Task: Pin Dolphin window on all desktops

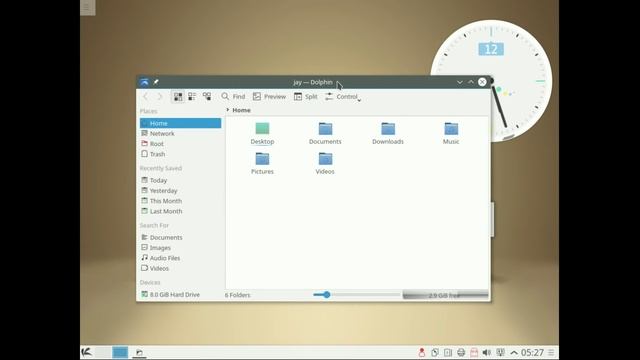Action: point(156,82)
